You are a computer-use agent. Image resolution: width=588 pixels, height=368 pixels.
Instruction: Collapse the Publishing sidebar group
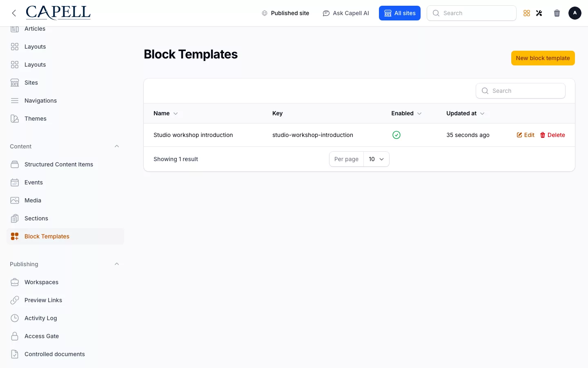coord(117,264)
